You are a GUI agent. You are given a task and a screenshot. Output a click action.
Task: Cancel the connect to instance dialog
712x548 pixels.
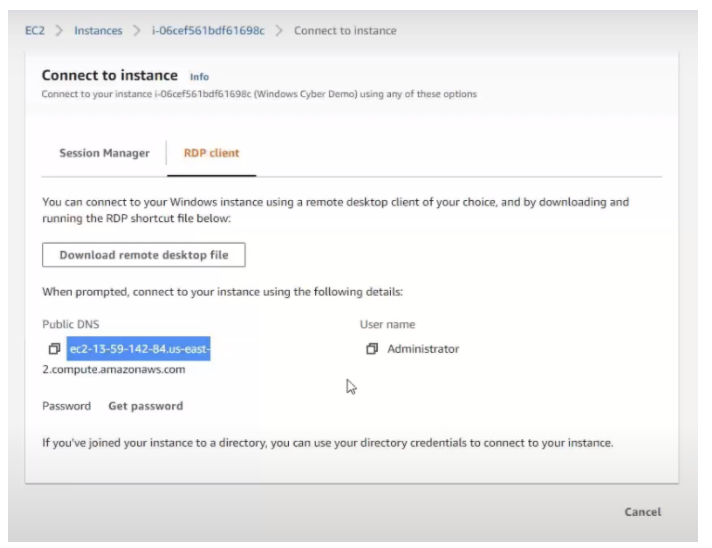[x=643, y=512]
